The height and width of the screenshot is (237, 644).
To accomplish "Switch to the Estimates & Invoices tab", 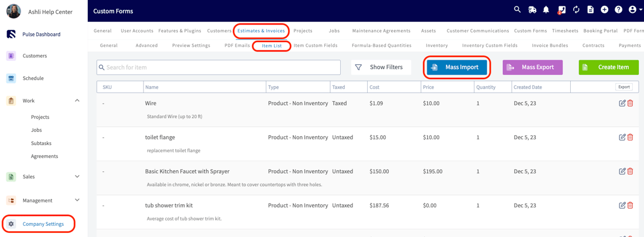I will 261,31.
